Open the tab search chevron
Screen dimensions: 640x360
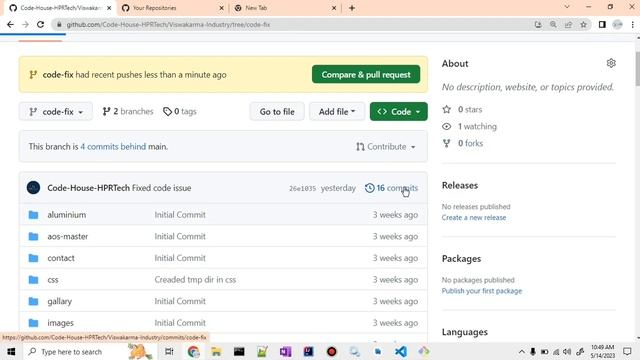click(x=567, y=7)
